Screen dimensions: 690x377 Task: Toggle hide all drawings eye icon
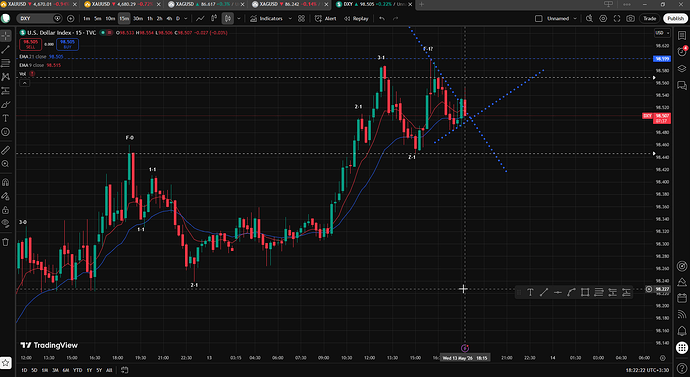6,223
